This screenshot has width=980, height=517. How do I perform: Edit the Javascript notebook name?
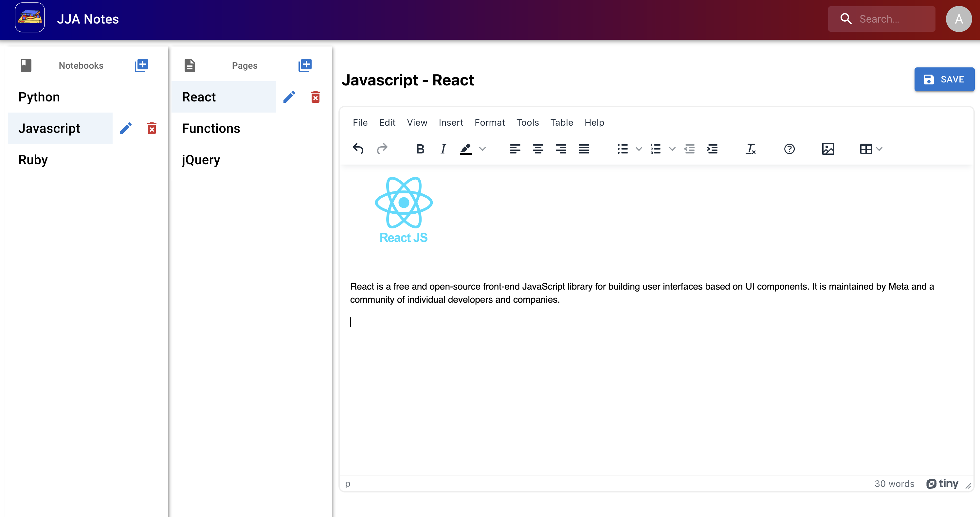tap(126, 128)
